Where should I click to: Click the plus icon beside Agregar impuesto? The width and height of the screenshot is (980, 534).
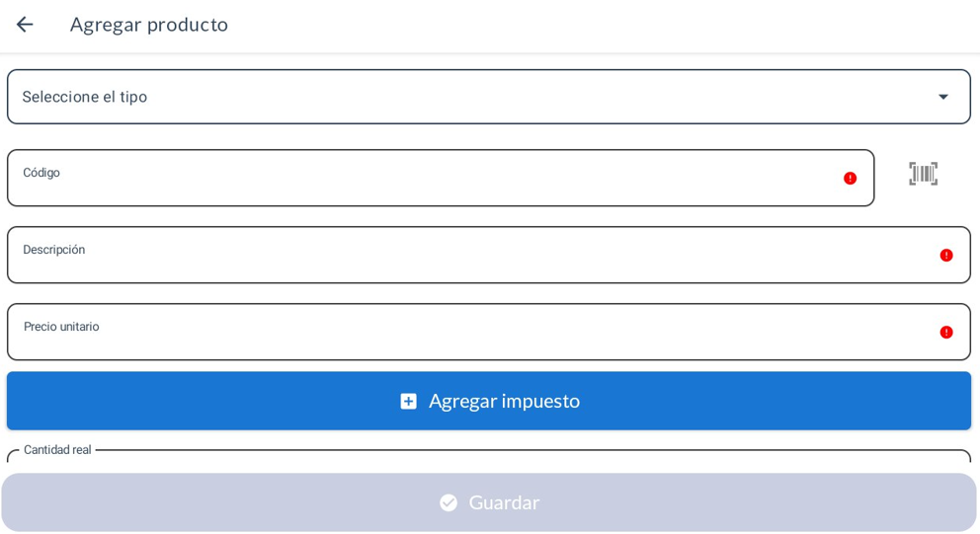tap(408, 401)
